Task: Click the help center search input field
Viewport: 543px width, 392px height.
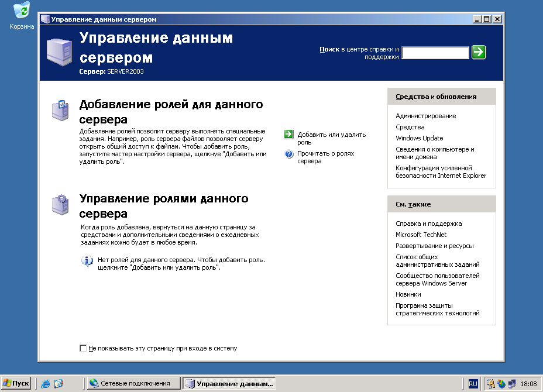Action: coord(435,53)
